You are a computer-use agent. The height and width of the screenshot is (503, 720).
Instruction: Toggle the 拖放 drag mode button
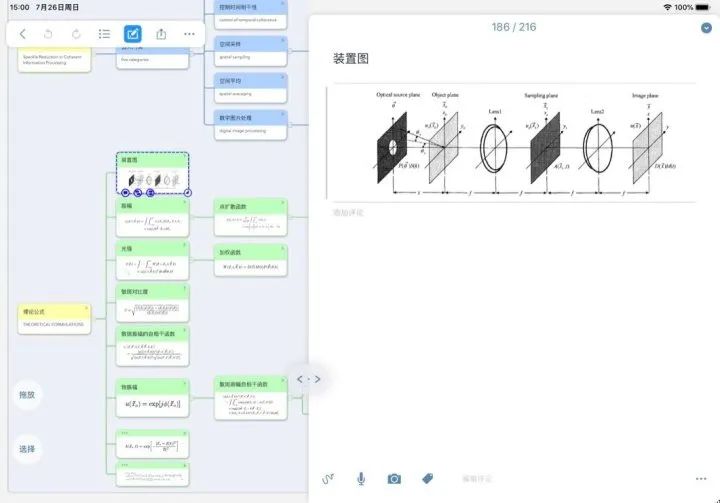tap(27, 395)
